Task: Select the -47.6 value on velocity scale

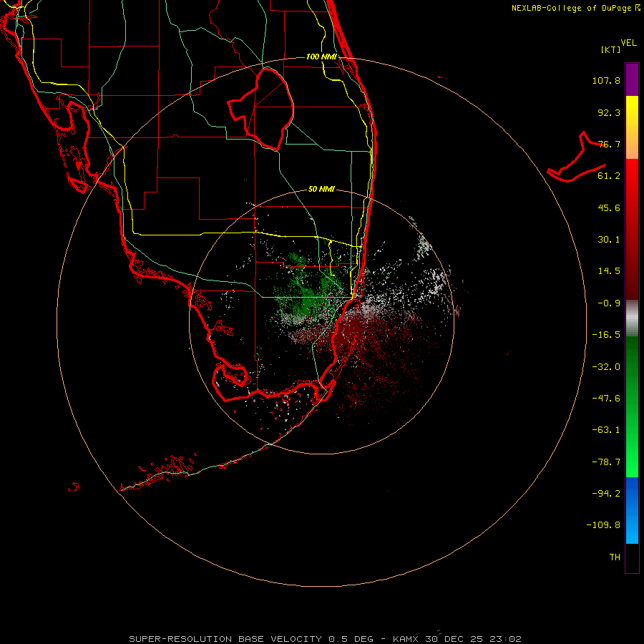Action: tap(606, 399)
